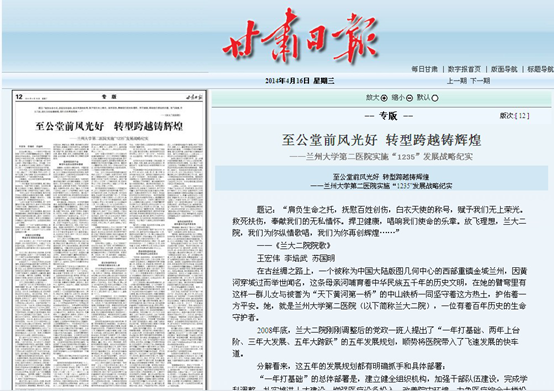Viewport: 554px width, 391px height.
Task: Select the 放大 zoom-in radio button
Action: point(384,98)
